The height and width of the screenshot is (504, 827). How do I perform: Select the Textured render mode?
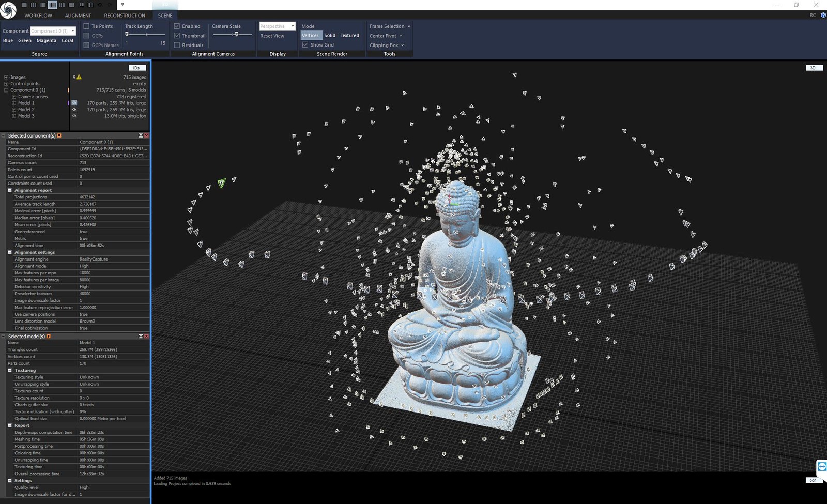350,35
